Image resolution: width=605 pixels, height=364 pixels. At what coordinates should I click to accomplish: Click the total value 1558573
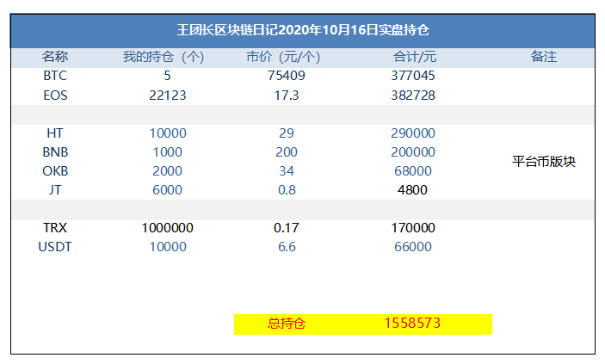coord(412,323)
